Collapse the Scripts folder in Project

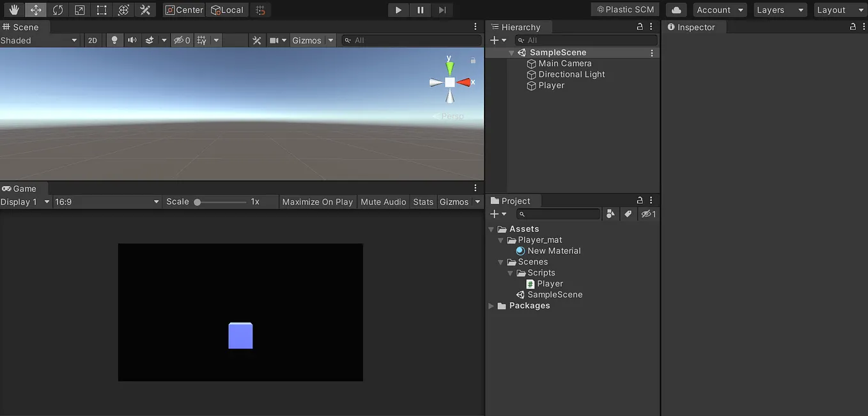510,272
